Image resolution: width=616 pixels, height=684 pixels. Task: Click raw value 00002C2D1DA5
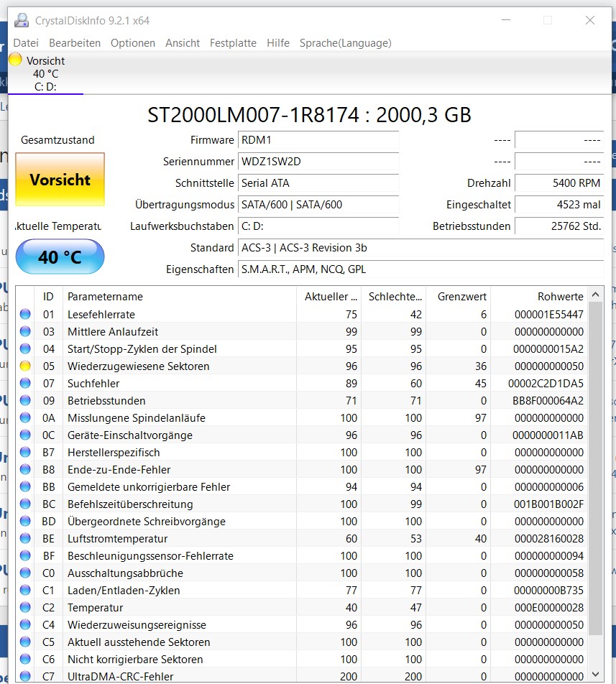(x=546, y=383)
